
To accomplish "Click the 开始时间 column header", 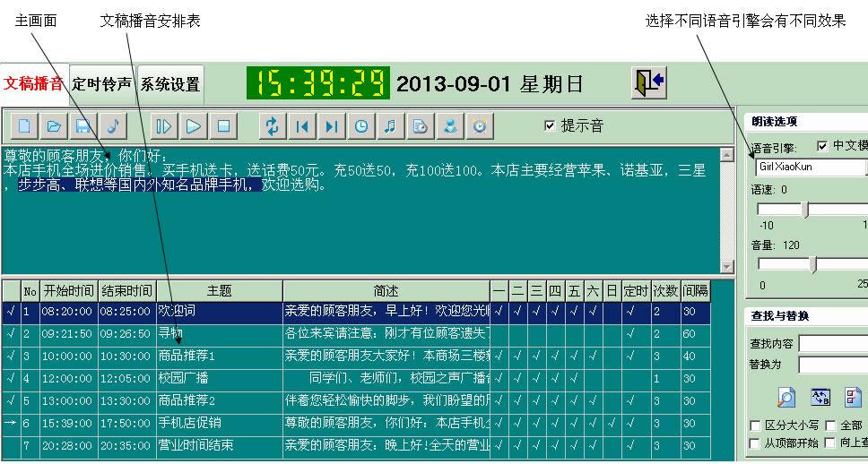I will [69, 291].
